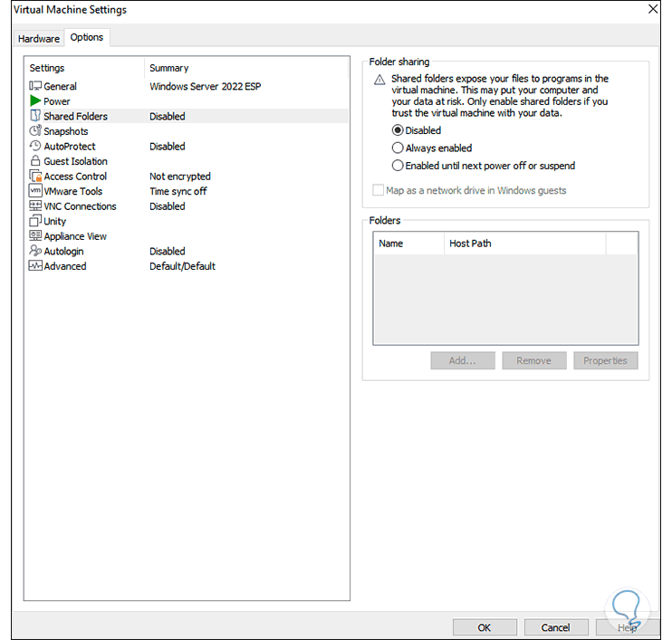Toggle Map as a network drive checkbox

tap(378, 190)
